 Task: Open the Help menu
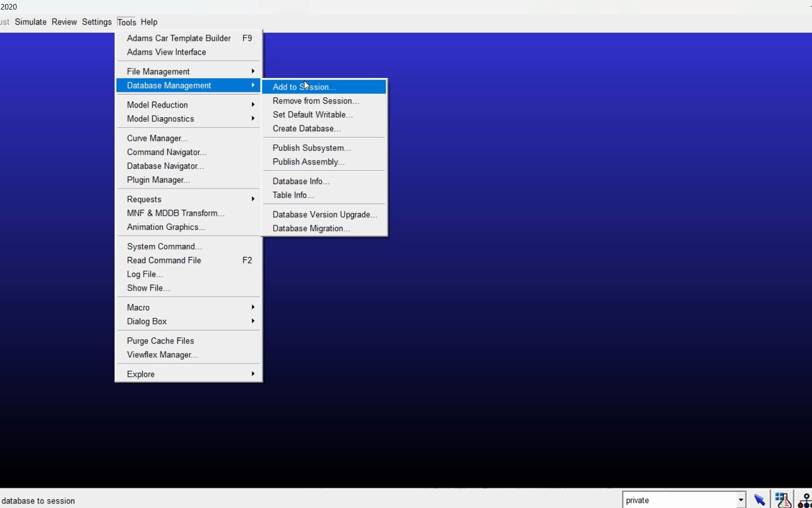[x=149, y=22]
